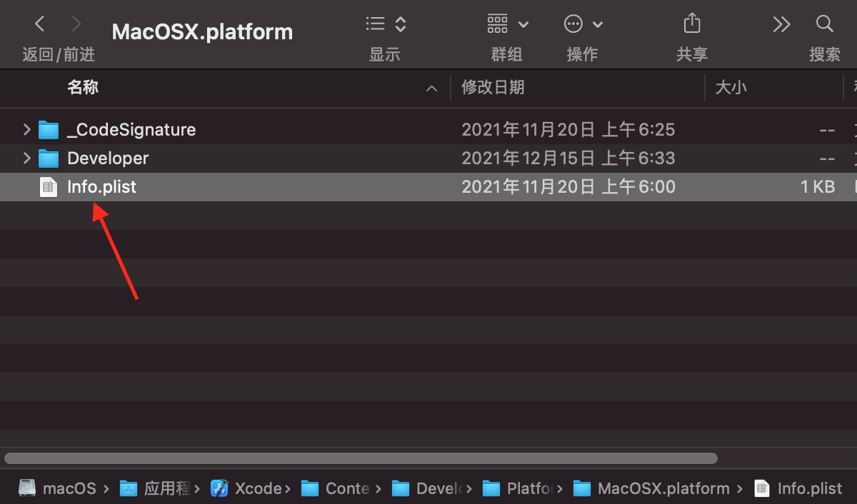Screen dimensions: 857x504
Task: Go to Developer folder in path bar
Action: coord(427,488)
